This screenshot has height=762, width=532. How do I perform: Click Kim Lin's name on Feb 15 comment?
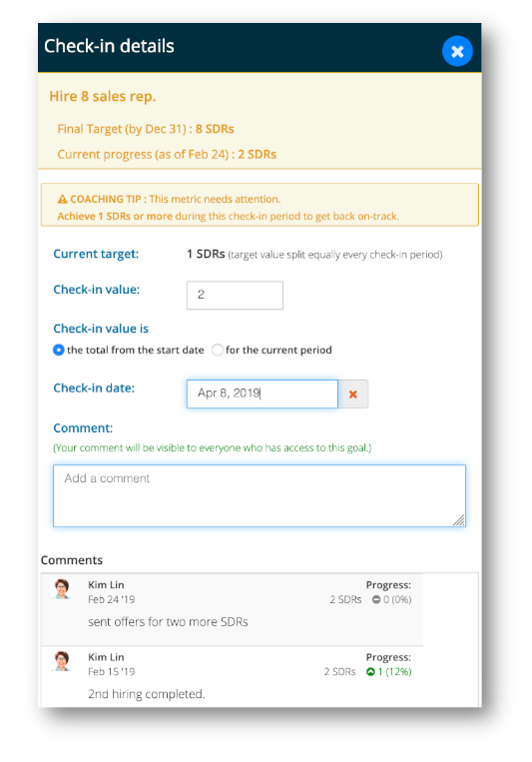coord(106,657)
